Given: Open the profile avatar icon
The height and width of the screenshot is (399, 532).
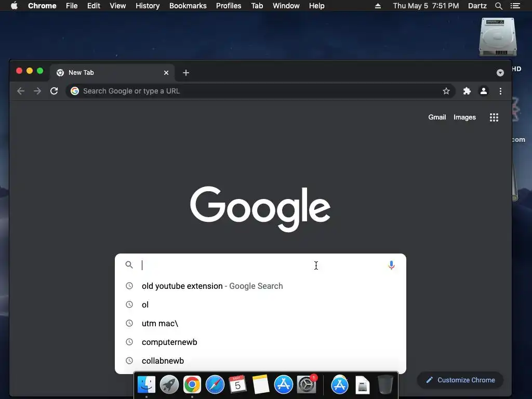Looking at the screenshot, I should coord(484,91).
